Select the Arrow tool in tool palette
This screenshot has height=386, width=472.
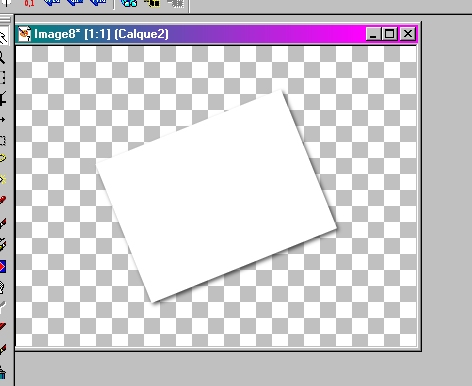click(3, 37)
